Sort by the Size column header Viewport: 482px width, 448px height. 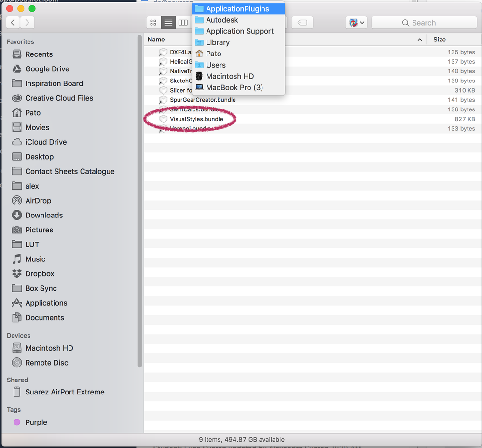[440, 40]
